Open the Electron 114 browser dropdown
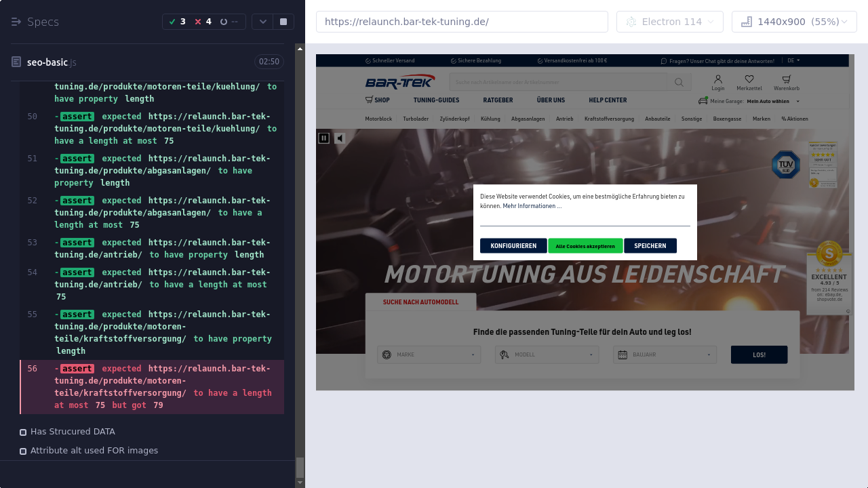868x488 pixels. 670,22
